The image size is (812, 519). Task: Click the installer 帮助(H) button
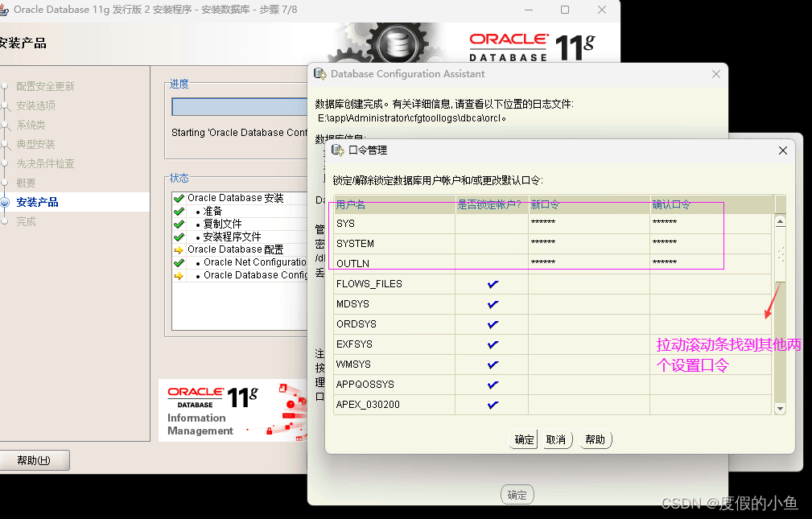click(x=34, y=460)
